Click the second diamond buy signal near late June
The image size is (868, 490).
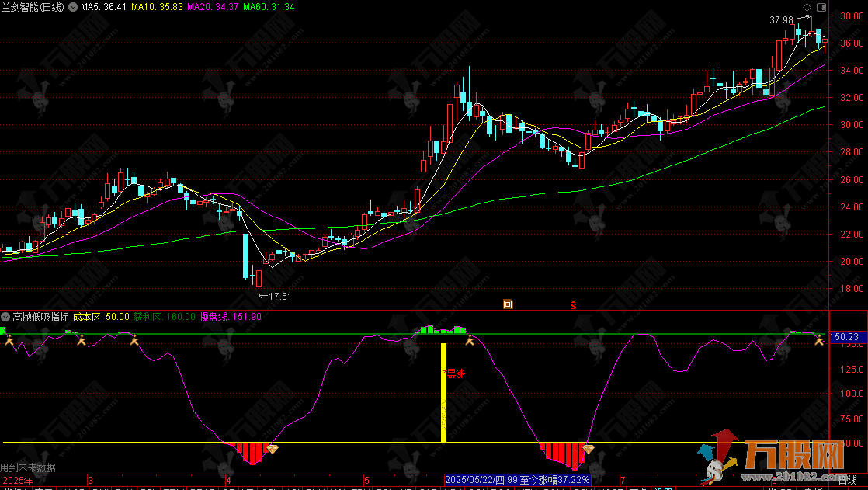(589, 450)
